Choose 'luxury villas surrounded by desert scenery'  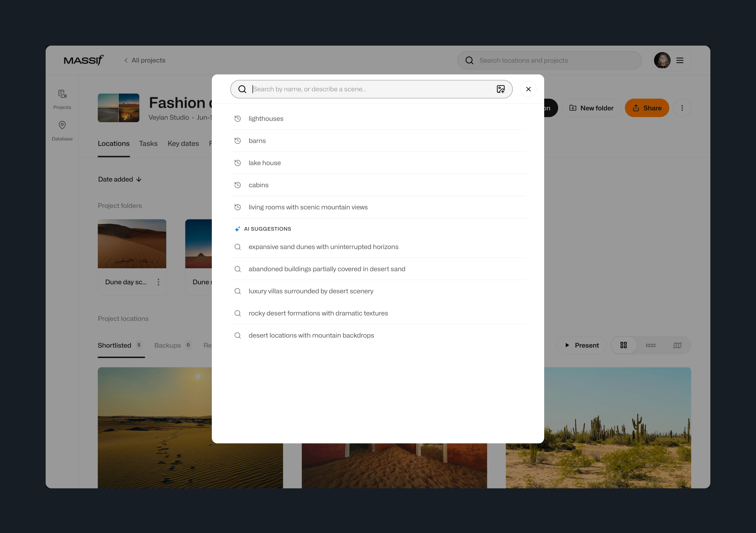[x=378, y=291]
